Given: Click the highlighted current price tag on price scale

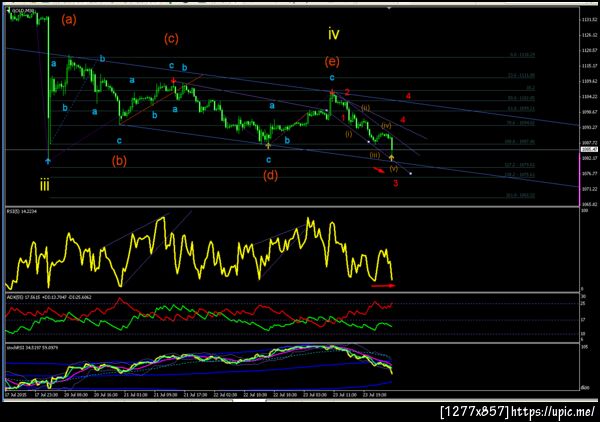Looking at the screenshot, I should (589, 149).
